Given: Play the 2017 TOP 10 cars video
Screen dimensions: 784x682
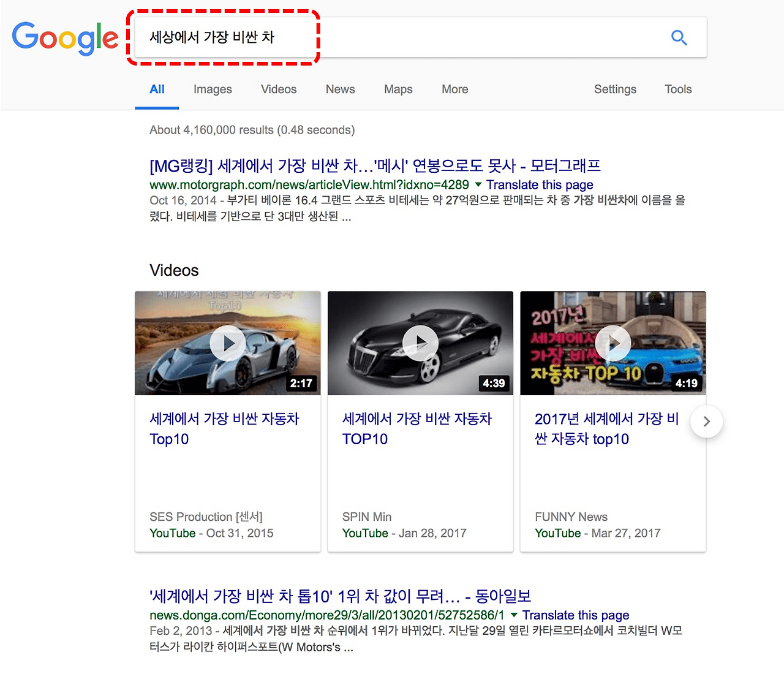Looking at the screenshot, I should tap(612, 343).
